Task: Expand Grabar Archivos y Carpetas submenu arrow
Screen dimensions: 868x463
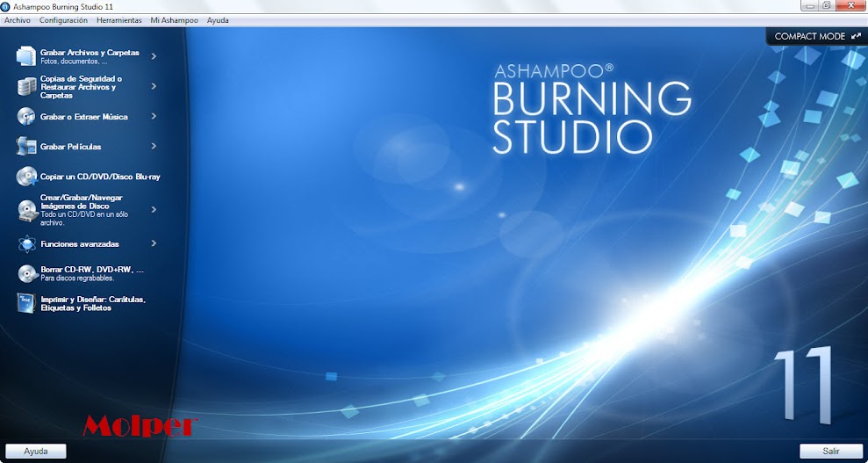Action: [154, 56]
